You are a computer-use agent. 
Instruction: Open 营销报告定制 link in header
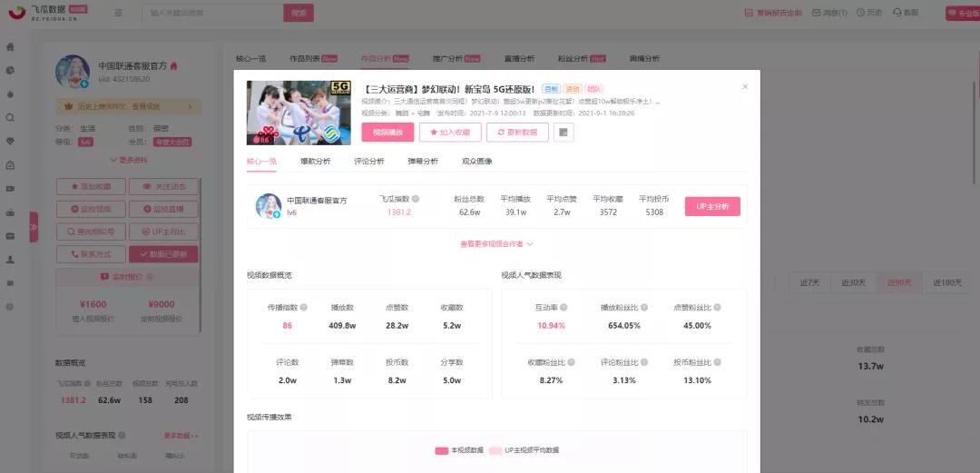[x=774, y=13]
